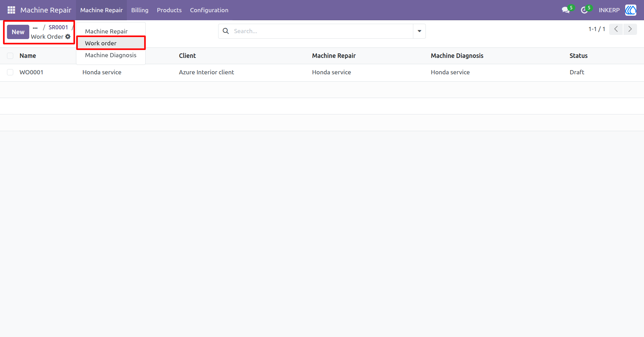The height and width of the screenshot is (337, 644).
Task: Open the activities clock icon
Action: [x=584, y=10]
